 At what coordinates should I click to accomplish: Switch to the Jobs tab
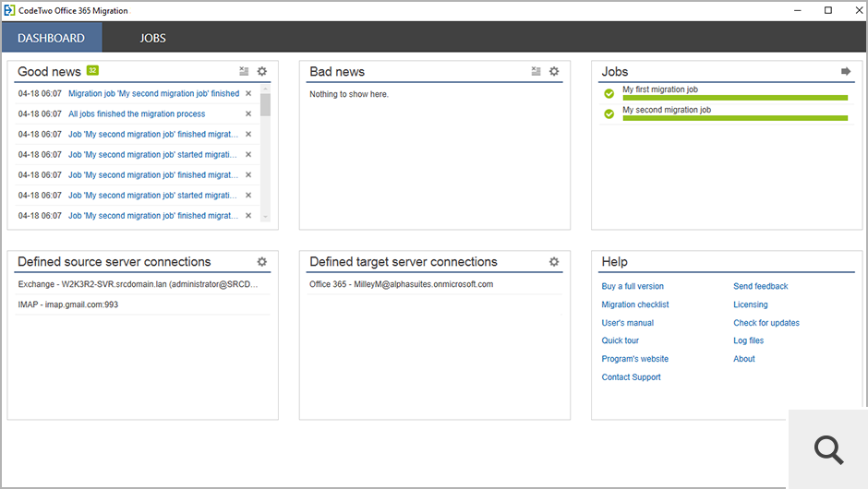[152, 38]
